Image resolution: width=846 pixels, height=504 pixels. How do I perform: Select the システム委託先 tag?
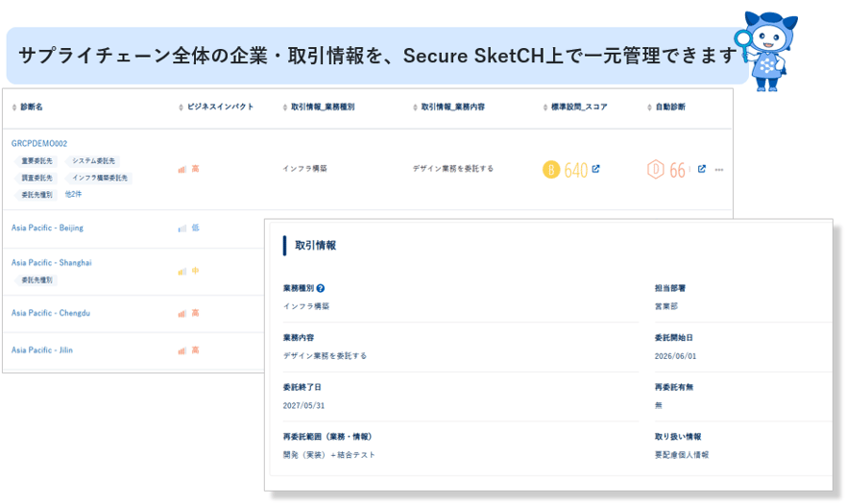coord(93,161)
